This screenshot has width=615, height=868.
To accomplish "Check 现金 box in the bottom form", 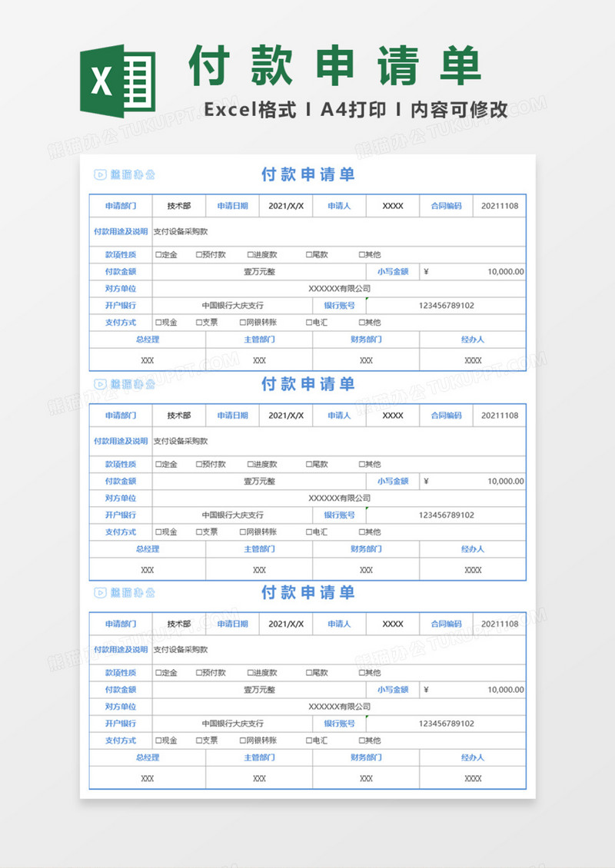I will pyautogui.click(x=158, y=740).
